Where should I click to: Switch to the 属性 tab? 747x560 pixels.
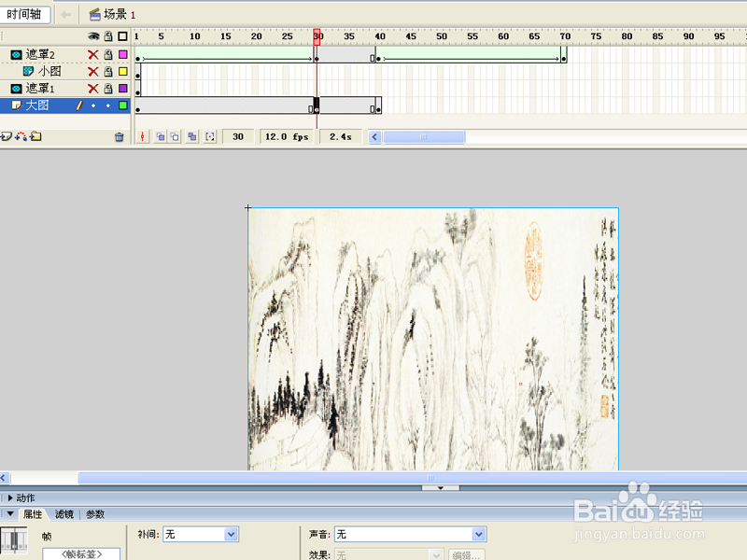point(33,514)
